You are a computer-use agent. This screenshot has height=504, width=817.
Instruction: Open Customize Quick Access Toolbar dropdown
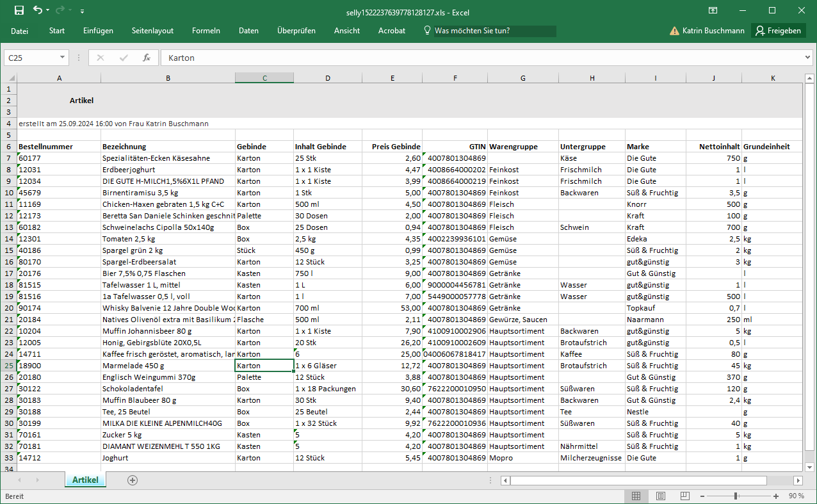click(82, 12)
